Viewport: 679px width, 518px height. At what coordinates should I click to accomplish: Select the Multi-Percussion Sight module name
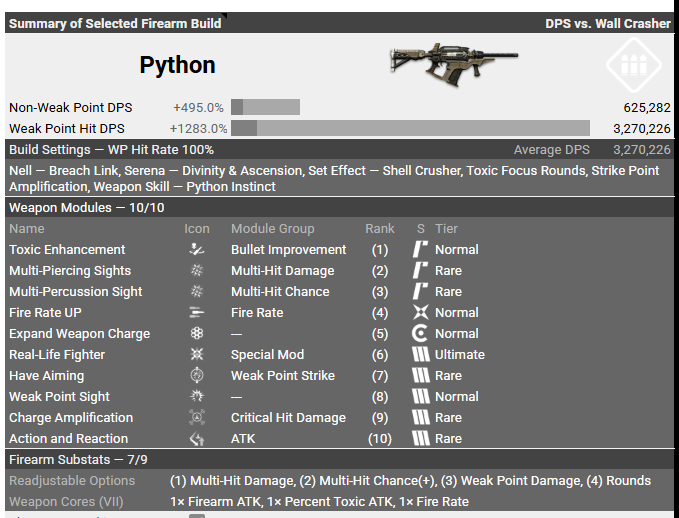[75, 291]
